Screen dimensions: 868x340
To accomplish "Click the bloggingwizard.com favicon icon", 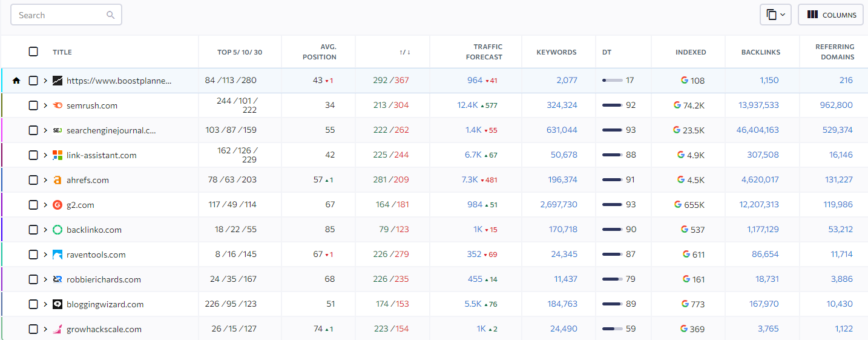I will (x=58, y=304).
